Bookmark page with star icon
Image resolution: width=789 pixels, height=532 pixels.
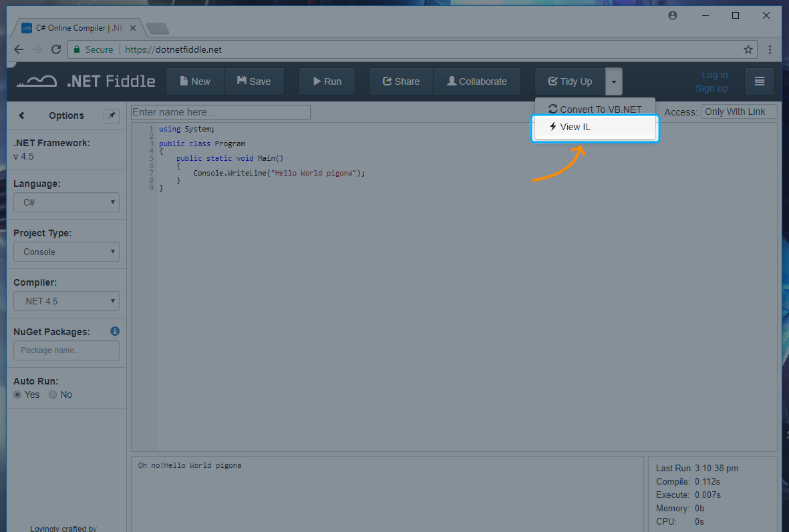point(748,49)
